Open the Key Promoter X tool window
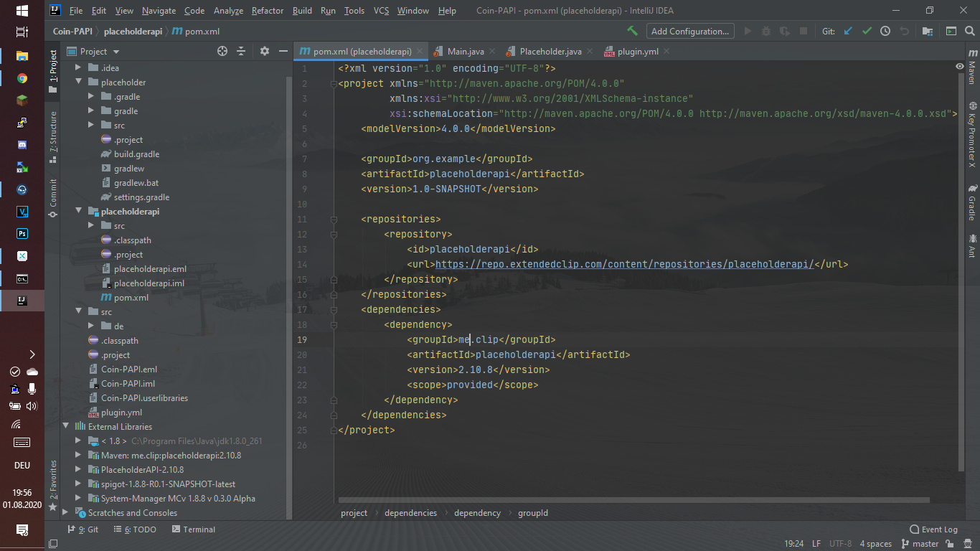This screenshot has height=551, width=980. pyautogui.click(x=972, y=136)
